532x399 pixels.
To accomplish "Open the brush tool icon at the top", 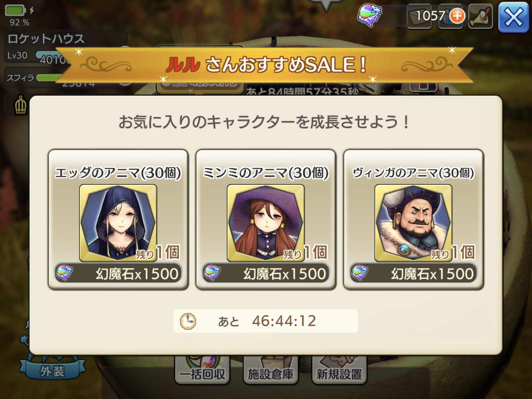I will pyautogui.click(x=481, y=16).
